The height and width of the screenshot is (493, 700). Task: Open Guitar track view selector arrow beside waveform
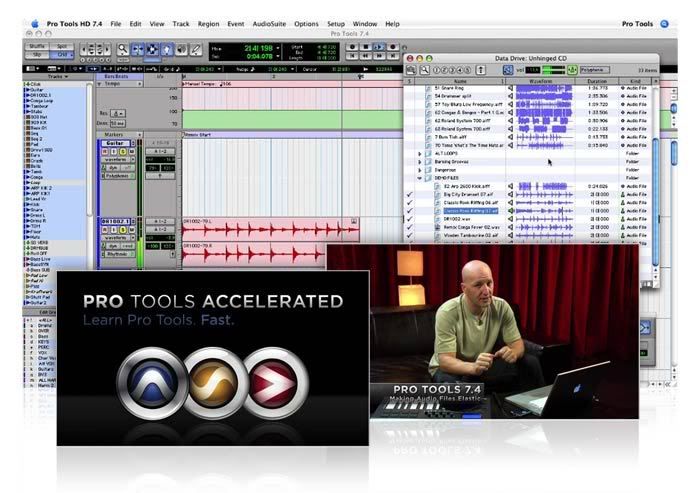click(133, 159)
